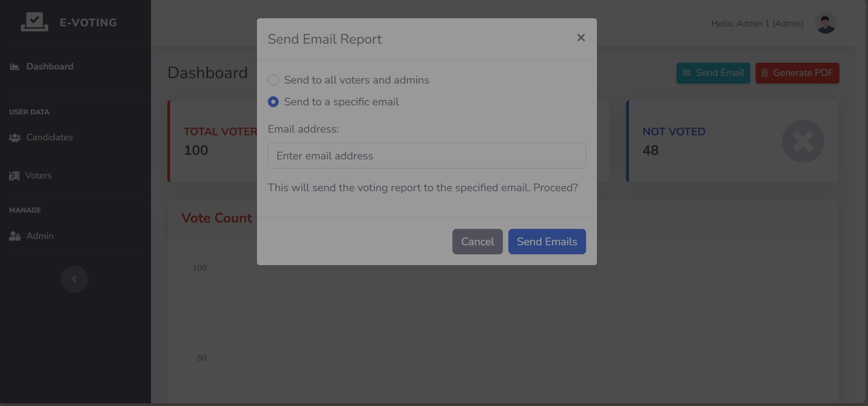Viewport: 868px width, 406px height.
Task: Click the E-Voting ballot box logo icon
Action: point(35,22)
